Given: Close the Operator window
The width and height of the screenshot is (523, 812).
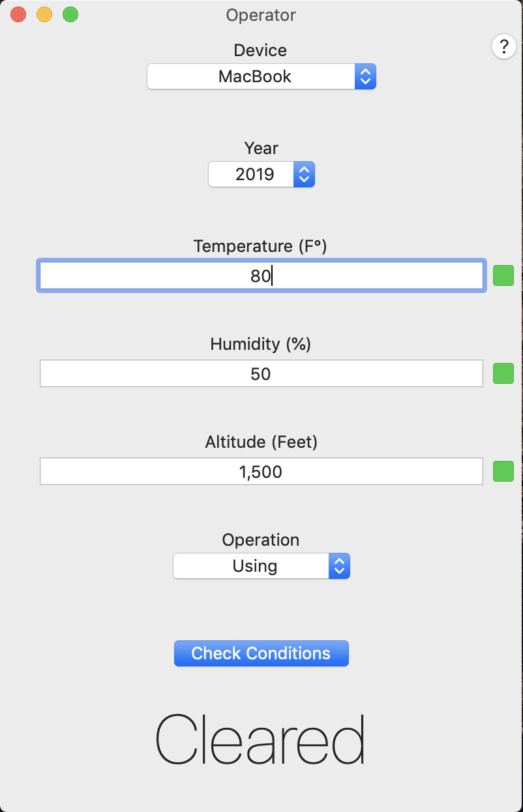Looking at the screenshot, I should (x=18, y=14).
